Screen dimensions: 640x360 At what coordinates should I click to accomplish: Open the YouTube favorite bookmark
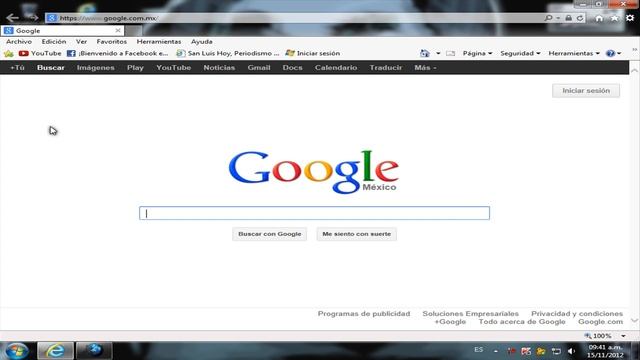(x=40, y=53)
